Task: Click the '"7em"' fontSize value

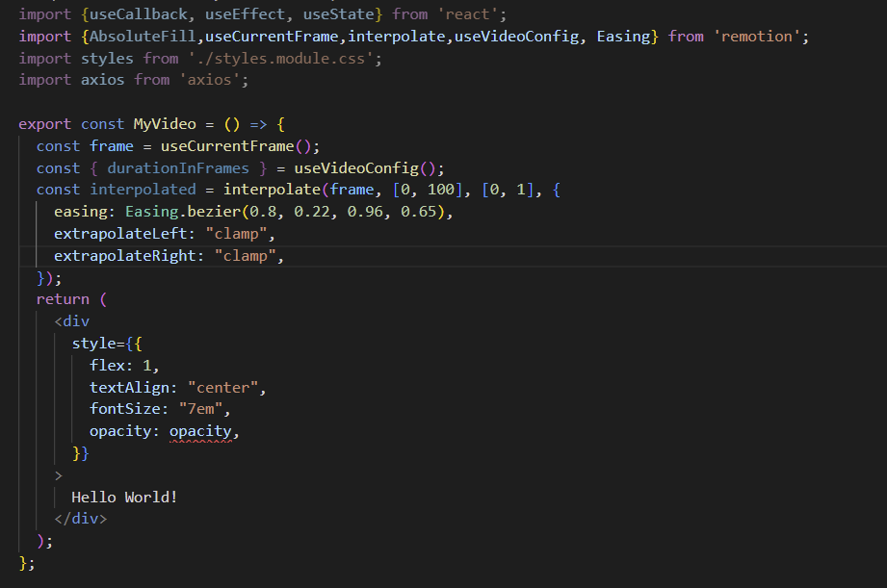Action: coord(200,409)
